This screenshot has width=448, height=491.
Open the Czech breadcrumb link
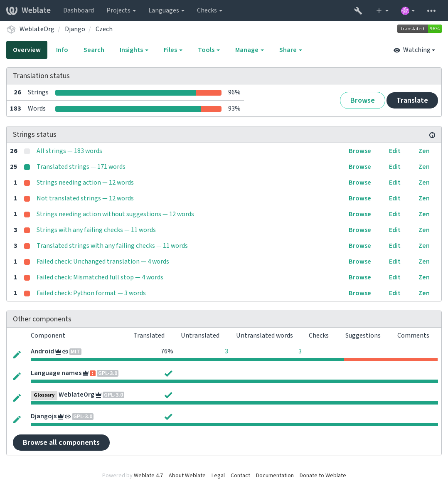tap(104, 29)
